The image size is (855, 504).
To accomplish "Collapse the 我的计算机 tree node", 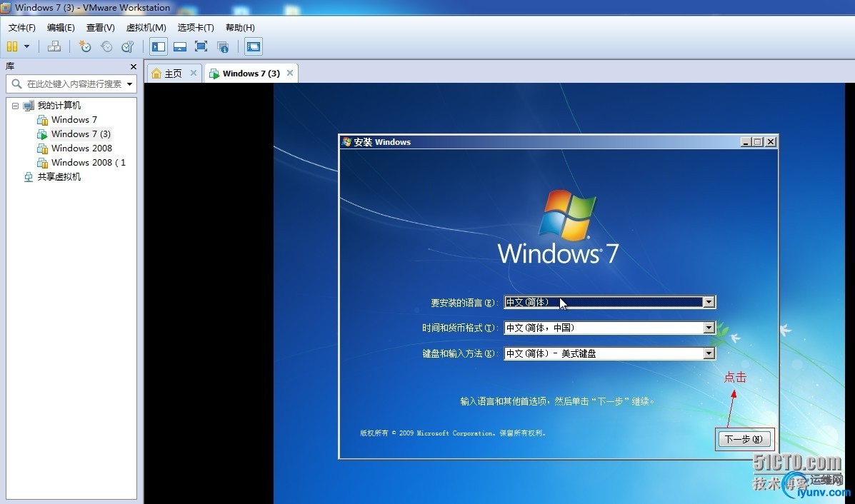I will [x=15, y=106].
